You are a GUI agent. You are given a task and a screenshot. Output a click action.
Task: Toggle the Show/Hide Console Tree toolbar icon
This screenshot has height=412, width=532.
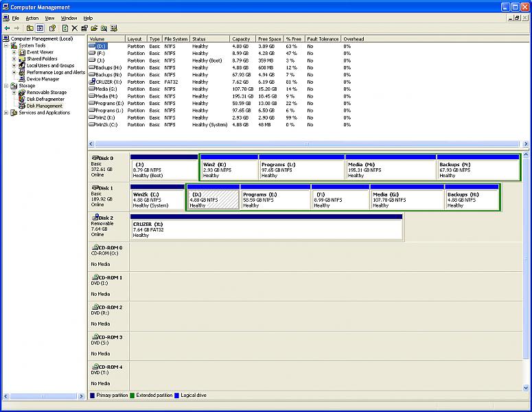(x=40, y=28)
